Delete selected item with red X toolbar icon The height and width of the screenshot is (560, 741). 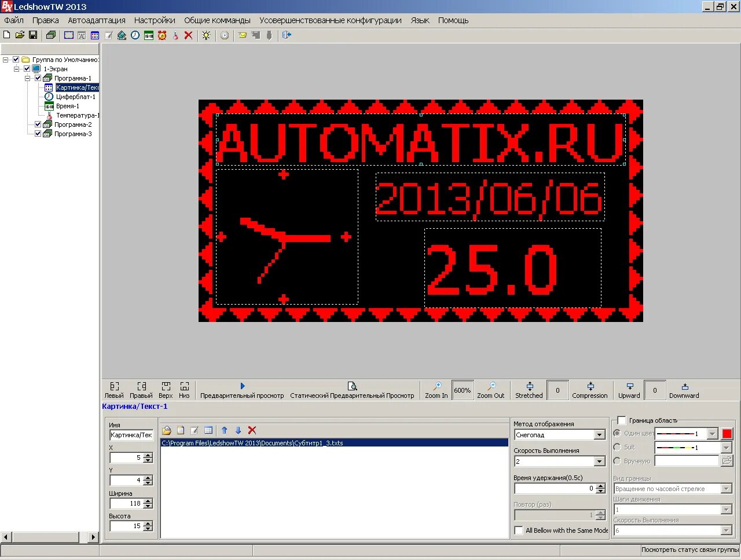click(188, 35)
